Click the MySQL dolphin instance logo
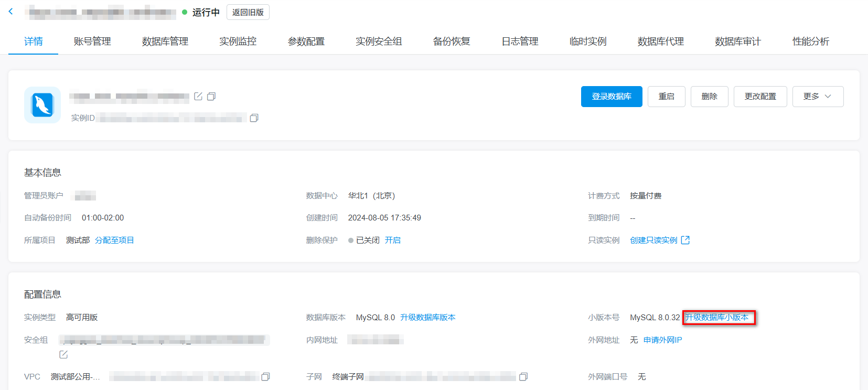The width and height of the screenshot is (868, 390). [x=42, y=105]
